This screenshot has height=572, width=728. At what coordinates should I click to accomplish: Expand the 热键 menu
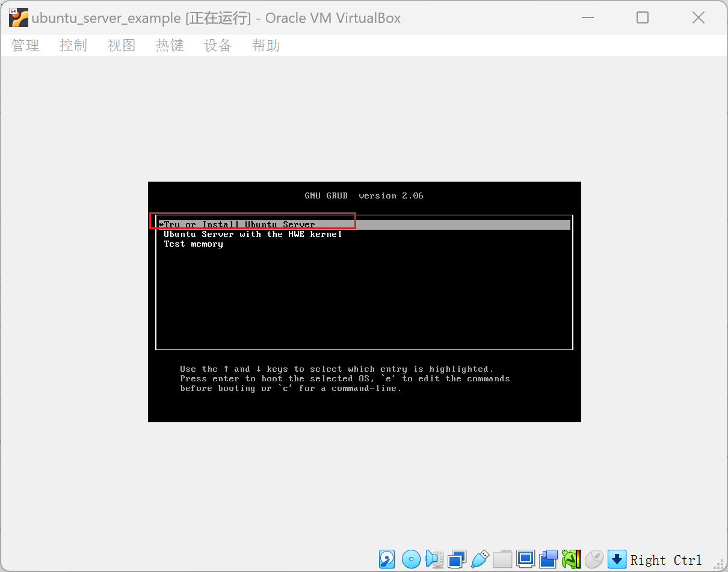point(170,46)
